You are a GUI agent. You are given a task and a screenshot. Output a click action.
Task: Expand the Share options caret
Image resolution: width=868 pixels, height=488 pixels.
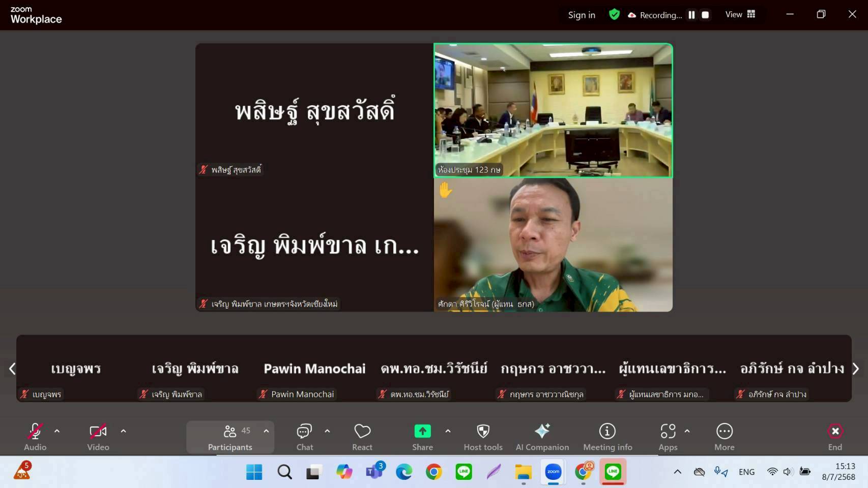pos(448,431)
